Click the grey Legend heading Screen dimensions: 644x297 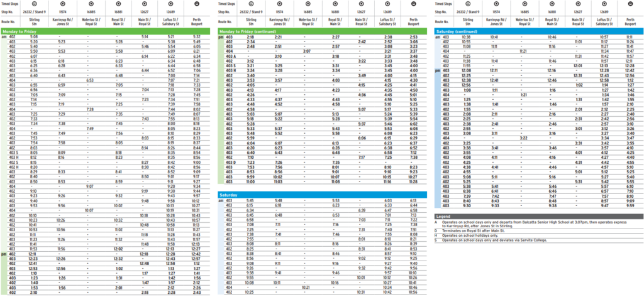coord(536,216)
